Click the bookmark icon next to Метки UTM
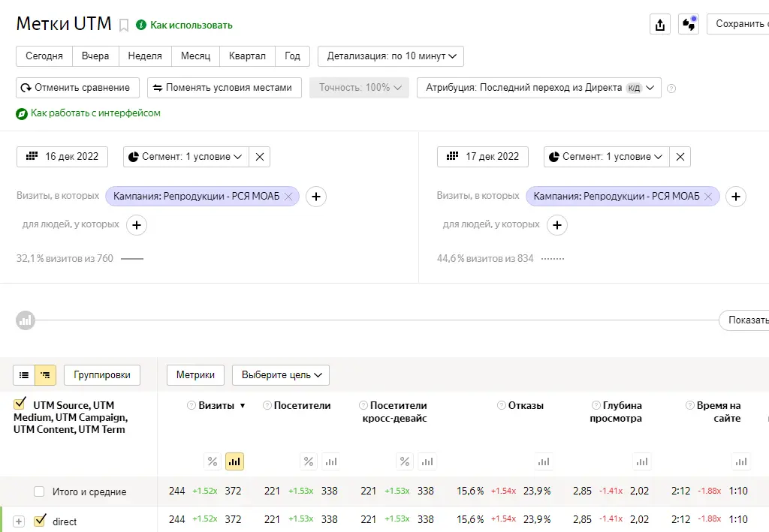Screen dimensions: 769x532 (x=125, y=25)
